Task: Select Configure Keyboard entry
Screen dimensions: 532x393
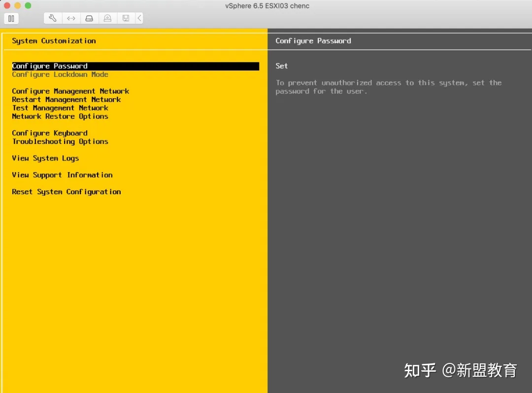Action: point(50,133)
